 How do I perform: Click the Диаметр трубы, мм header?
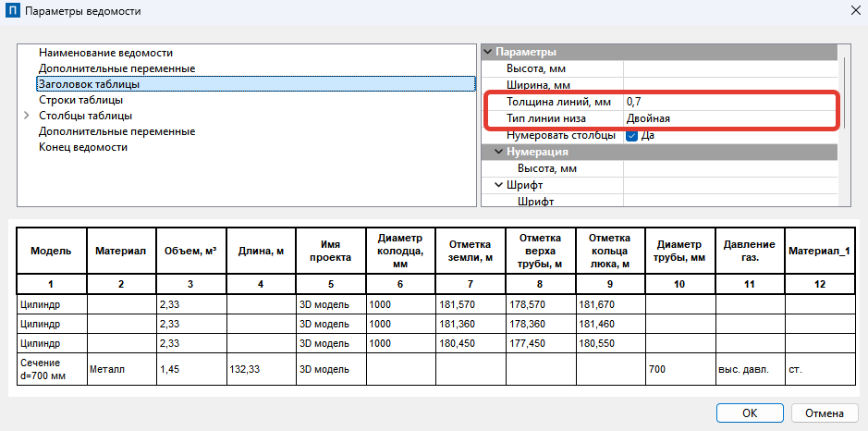click(679, 251)
